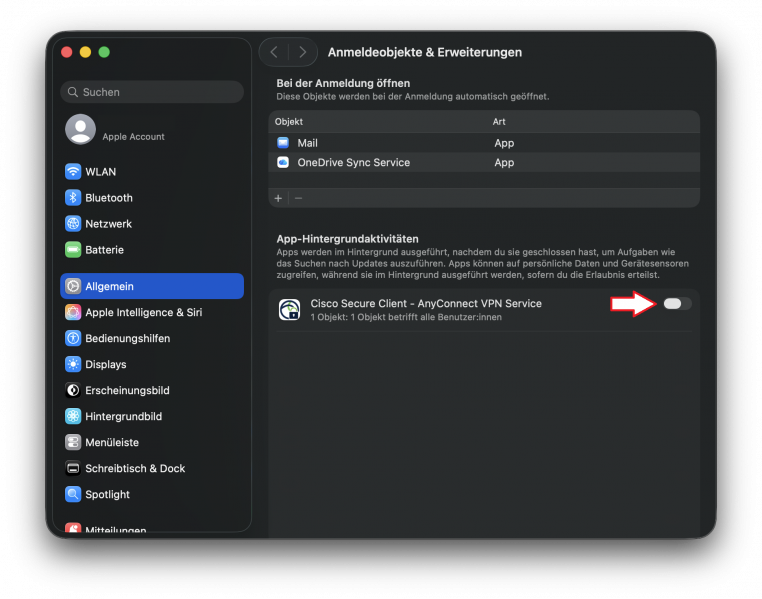Click the green fullscreen window button

coord(104,52)
